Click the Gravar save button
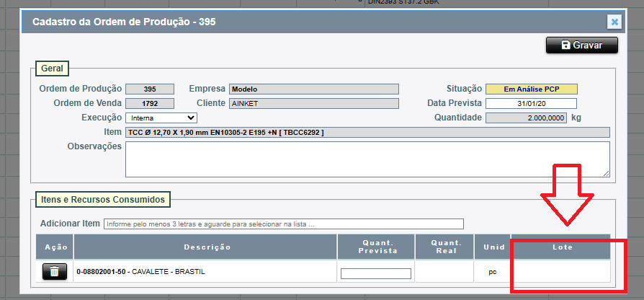644x300 pixels. 582,45
